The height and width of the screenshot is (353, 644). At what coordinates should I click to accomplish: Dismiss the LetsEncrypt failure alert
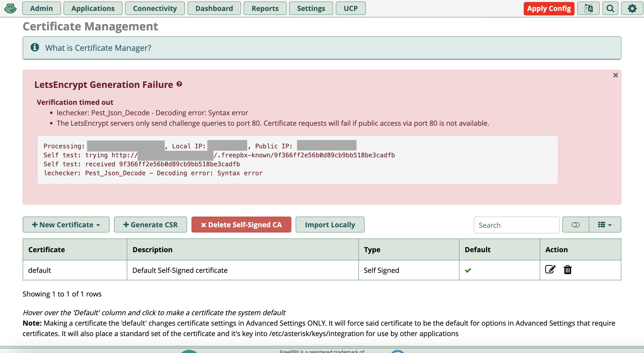click(615, 75)
